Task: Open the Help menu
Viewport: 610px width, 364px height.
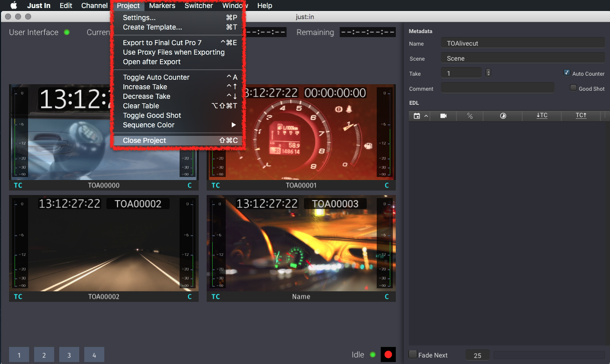Action: (264, 6)
